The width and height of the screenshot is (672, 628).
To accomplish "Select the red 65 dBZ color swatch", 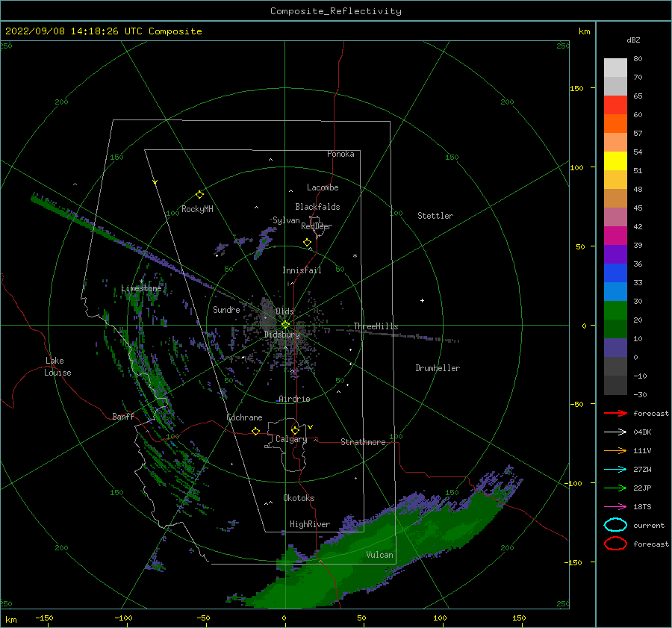I will click(x=615, y=105).
